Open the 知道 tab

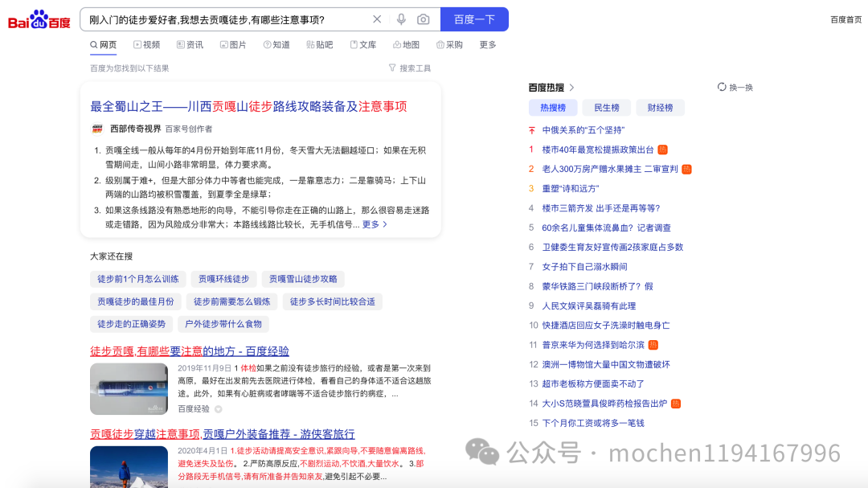(x=276, y=45)
